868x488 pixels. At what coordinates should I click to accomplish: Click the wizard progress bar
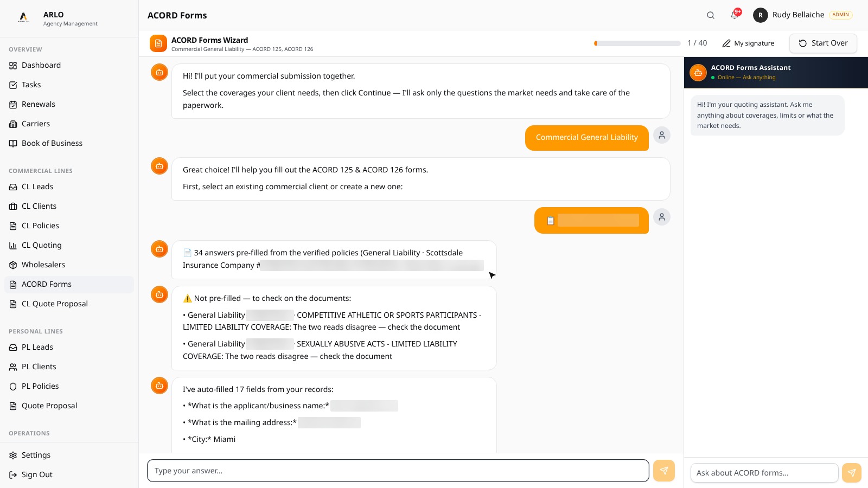pyautogui.click(x=637, y=43)
